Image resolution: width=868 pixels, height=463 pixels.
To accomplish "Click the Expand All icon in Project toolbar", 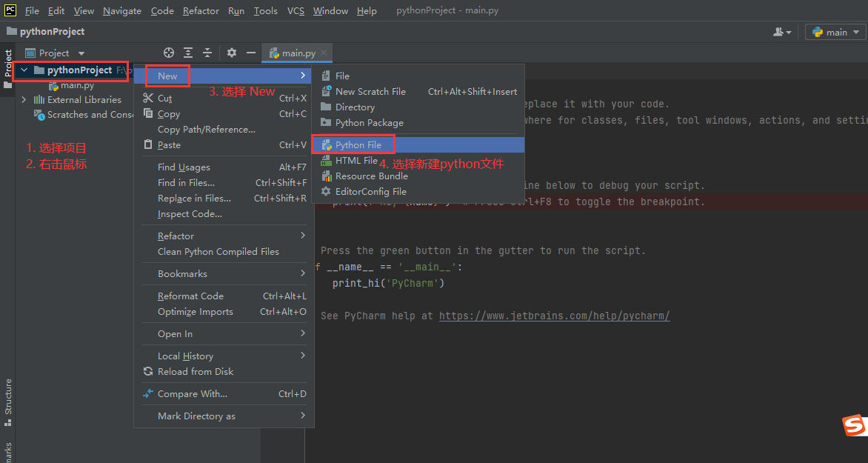I will pyautogui.click(x=188, y=53).
